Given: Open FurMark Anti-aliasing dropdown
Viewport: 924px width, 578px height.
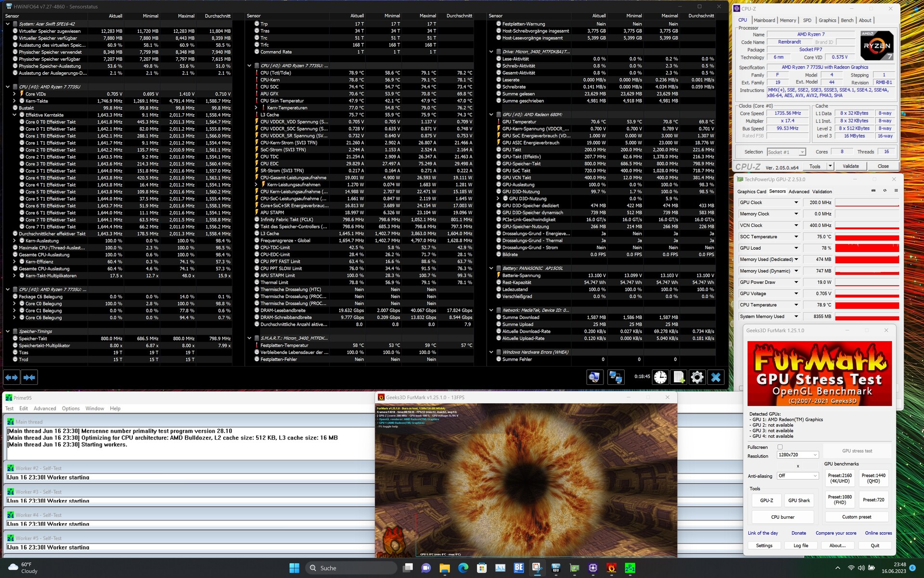Looking at the screenshot, I should click(x=797, y=475).
